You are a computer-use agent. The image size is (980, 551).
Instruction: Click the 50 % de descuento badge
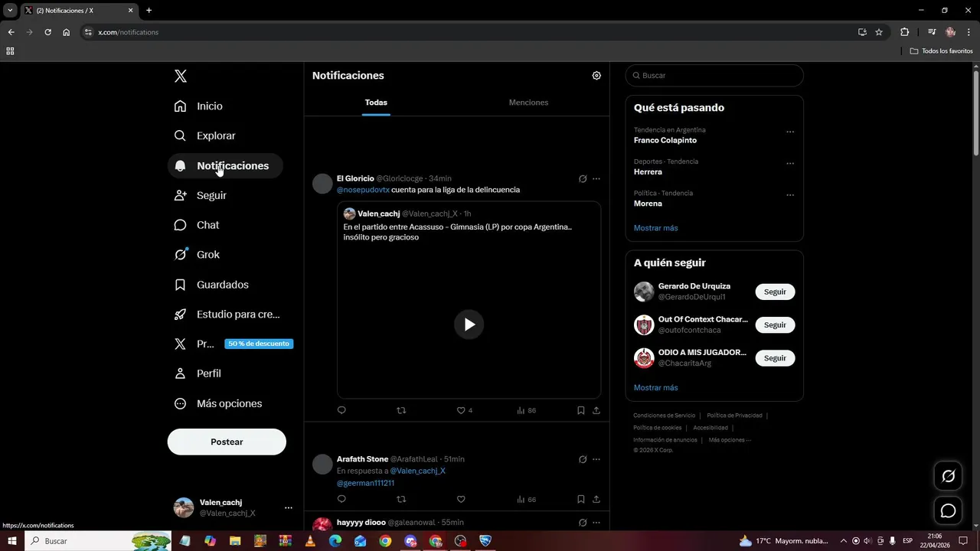click(x=259, y=344)
